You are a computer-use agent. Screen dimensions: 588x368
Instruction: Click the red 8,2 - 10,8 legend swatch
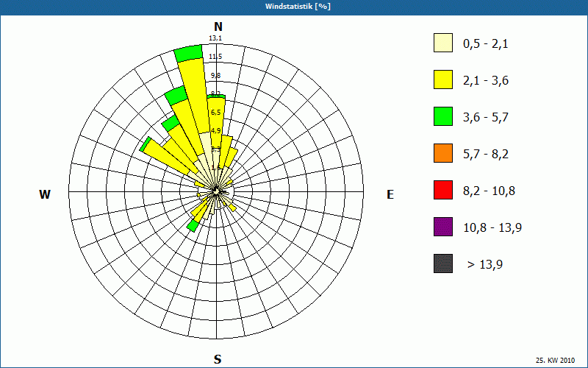pyautogui.click(x=443, y=190)
